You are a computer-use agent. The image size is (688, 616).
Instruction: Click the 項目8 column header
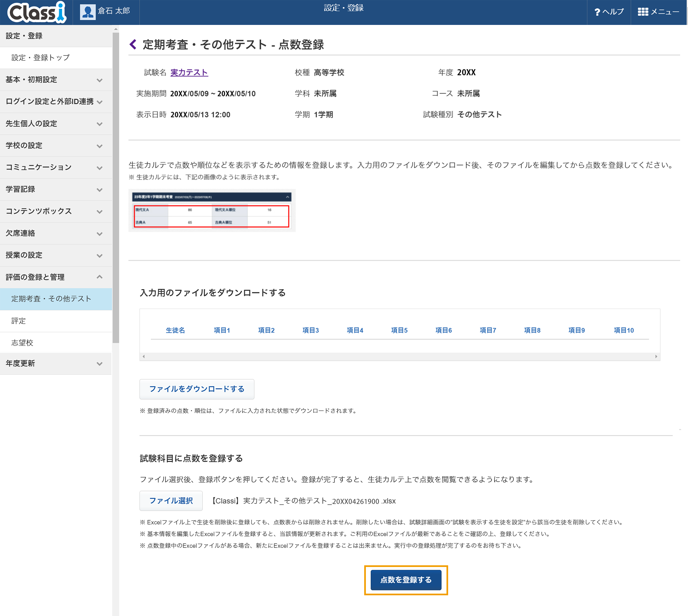coord(532,330)
